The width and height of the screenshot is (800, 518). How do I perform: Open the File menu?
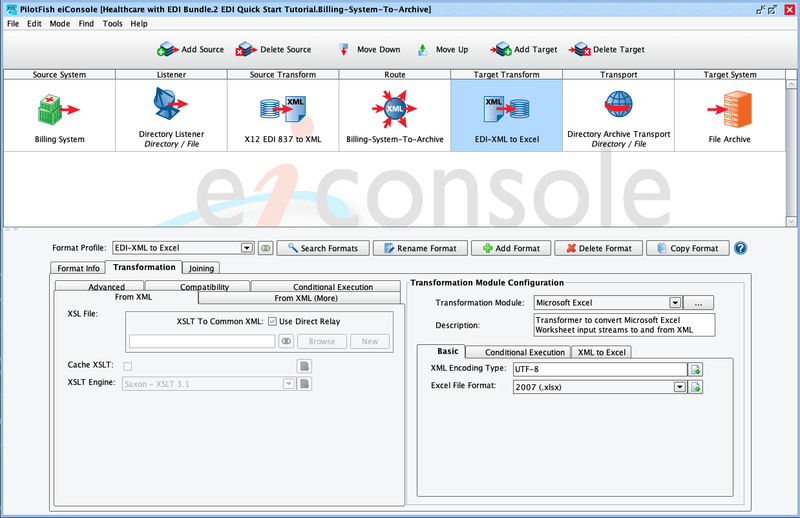pos(13,23)
